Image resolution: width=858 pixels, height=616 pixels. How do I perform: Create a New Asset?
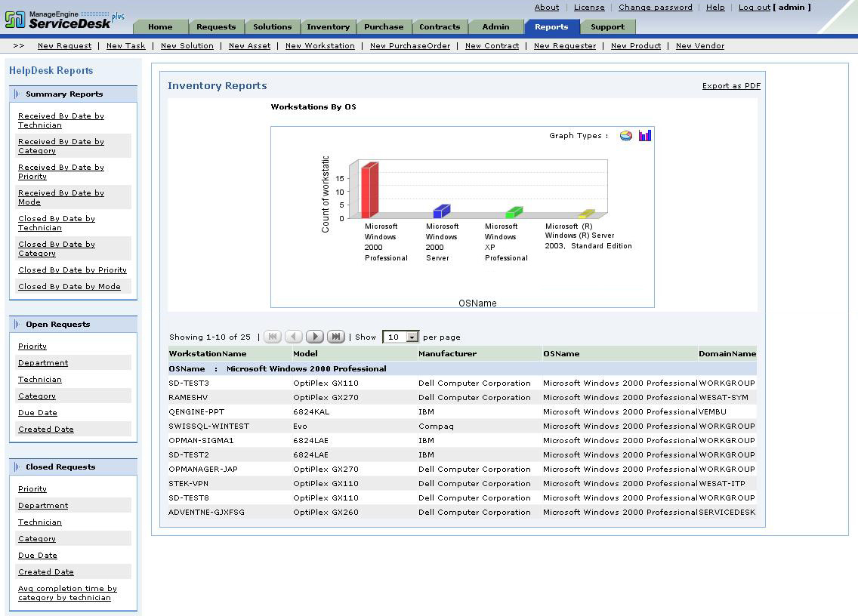click(x=249, y=46)
